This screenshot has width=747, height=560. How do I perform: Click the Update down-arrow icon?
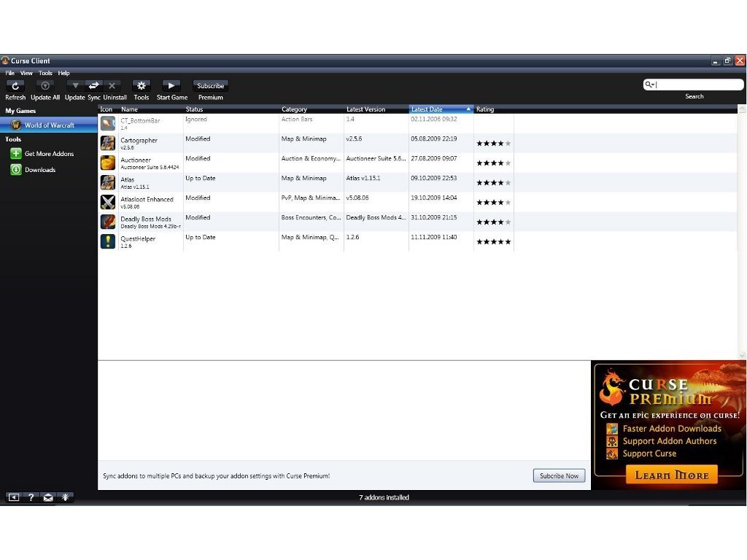(x=75, y=86)
